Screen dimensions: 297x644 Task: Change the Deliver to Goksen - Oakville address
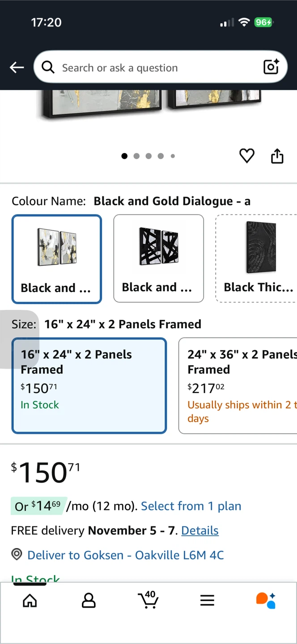coord(125,555)
